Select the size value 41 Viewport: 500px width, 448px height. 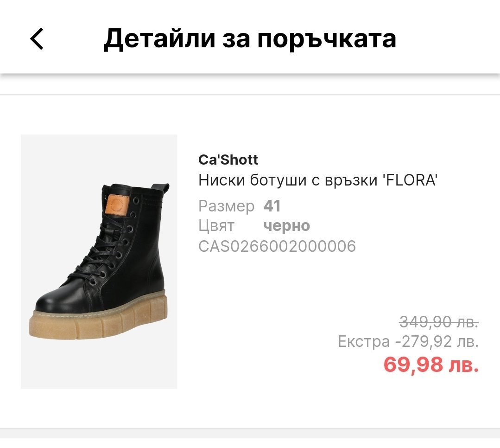click(x=272, y=206)
